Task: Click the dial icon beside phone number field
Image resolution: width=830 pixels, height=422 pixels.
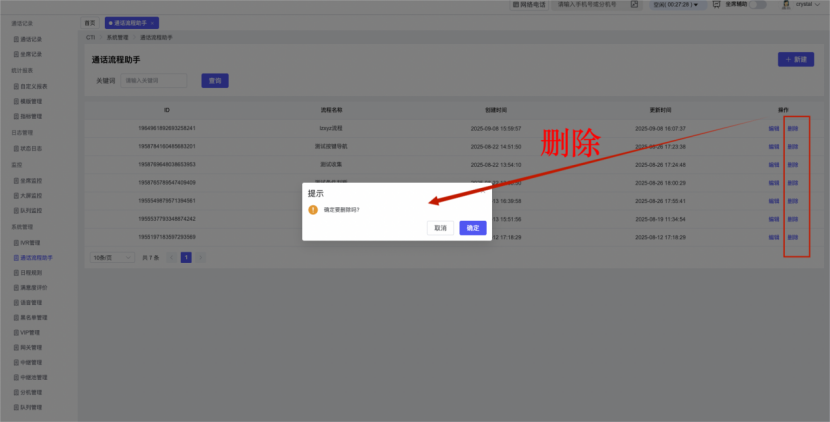Action: point(636,5)
